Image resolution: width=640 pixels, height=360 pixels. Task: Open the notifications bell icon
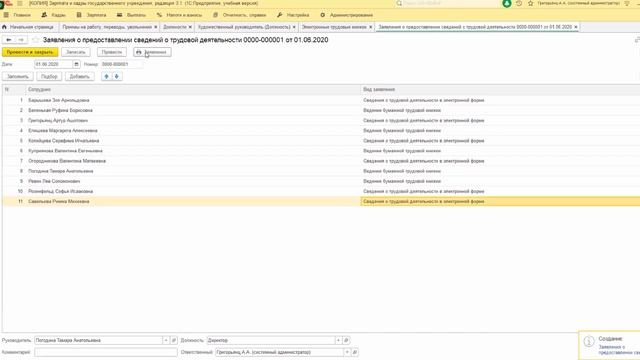click(x=507, y=3)
